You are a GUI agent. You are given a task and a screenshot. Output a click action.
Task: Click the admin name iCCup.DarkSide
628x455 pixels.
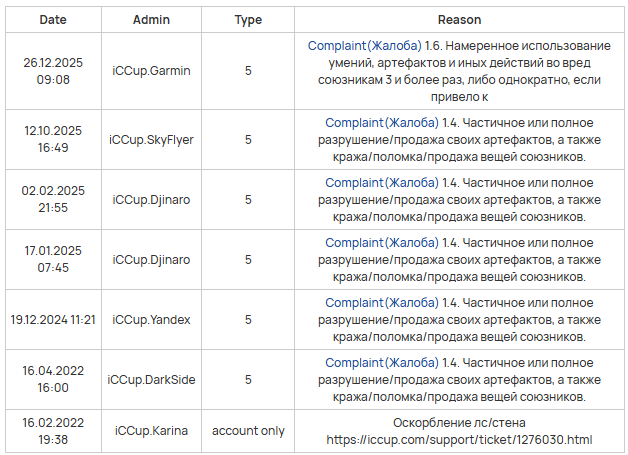pyautogui.click(x=151, y=380)
